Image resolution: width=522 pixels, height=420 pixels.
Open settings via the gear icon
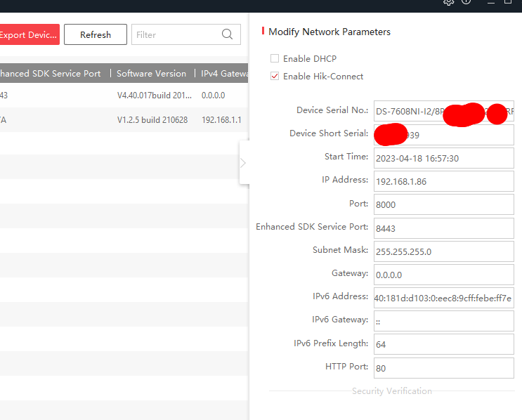(x=449, y=2)
